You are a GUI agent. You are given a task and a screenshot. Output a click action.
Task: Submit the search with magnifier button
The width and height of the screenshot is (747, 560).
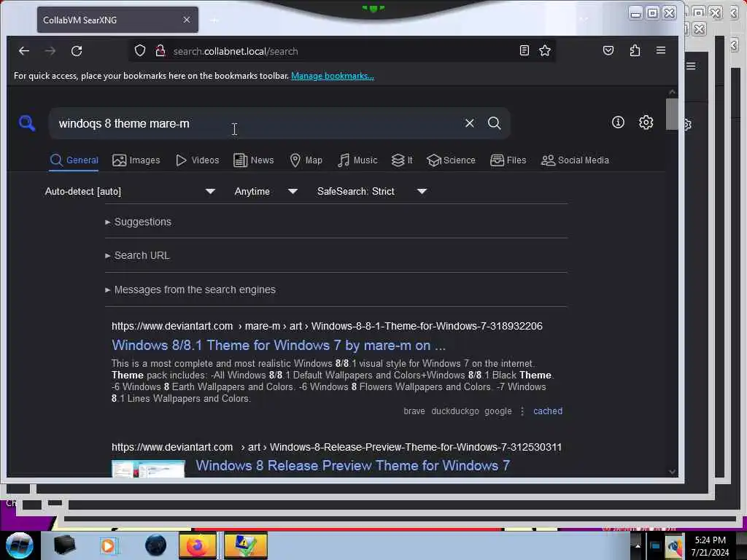(x=494, y=122)
